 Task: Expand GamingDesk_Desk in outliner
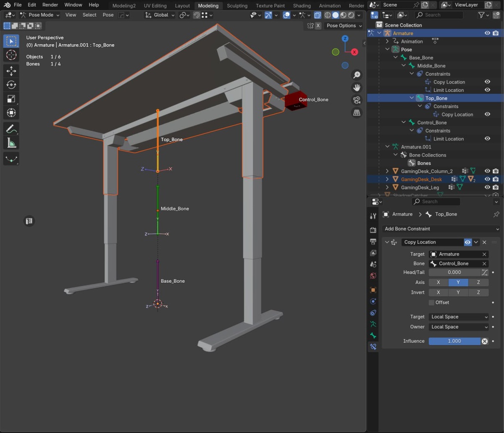[387, 179]
